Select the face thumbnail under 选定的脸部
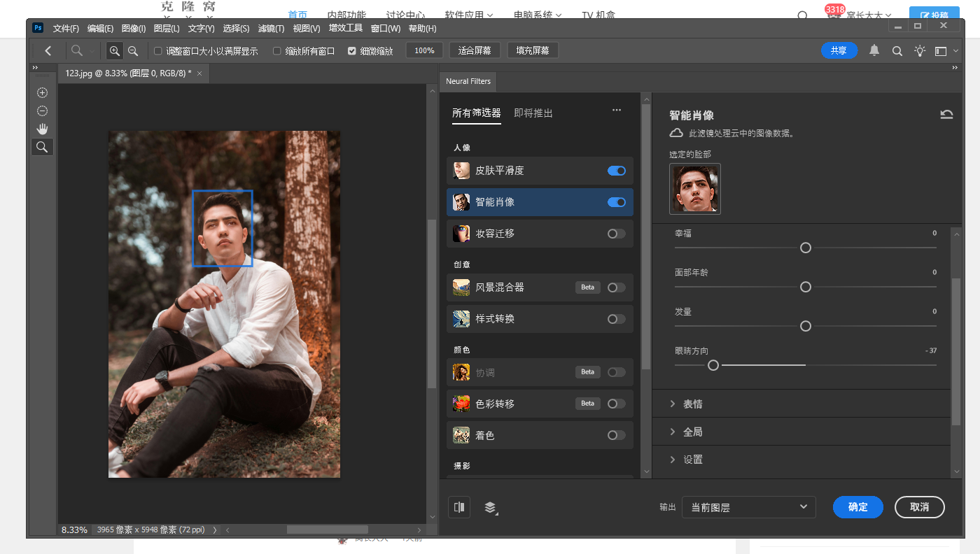 pos(695,189)
